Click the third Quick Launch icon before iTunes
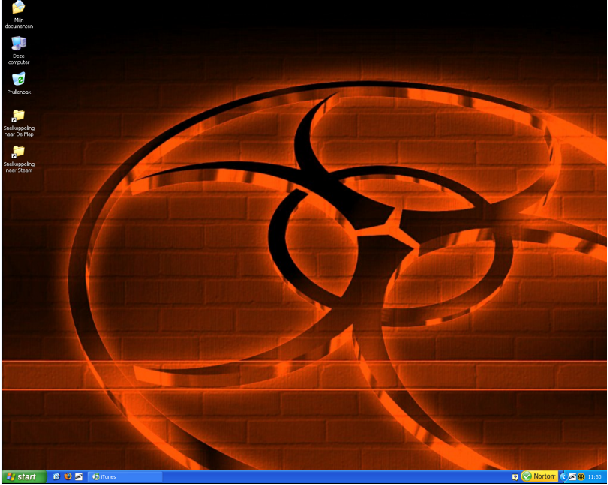 point(80,477)
